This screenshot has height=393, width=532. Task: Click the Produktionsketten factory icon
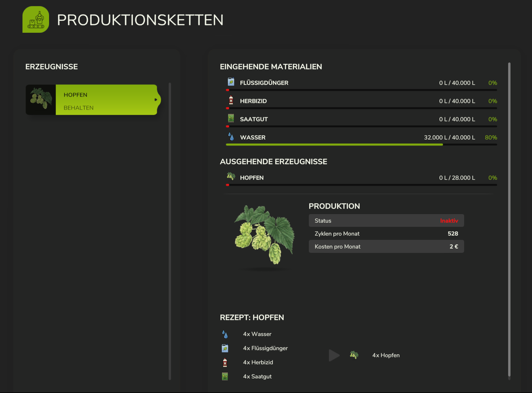(36, 20)
